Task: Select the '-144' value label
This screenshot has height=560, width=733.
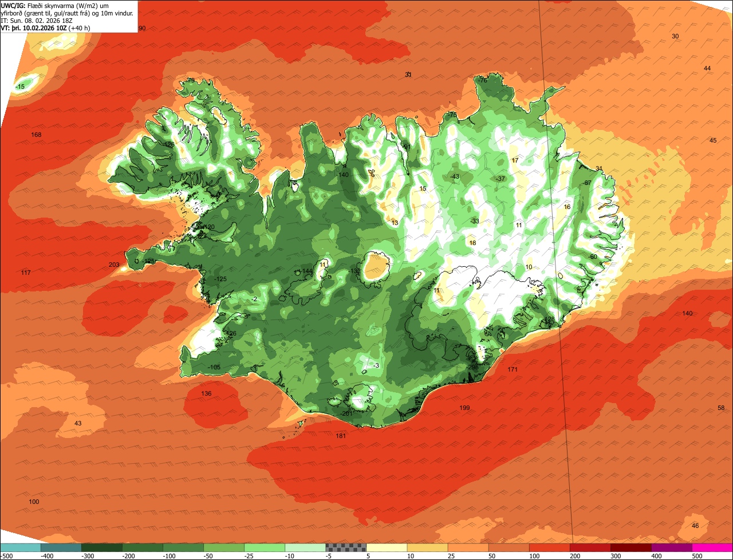Action: coord(306,271)
